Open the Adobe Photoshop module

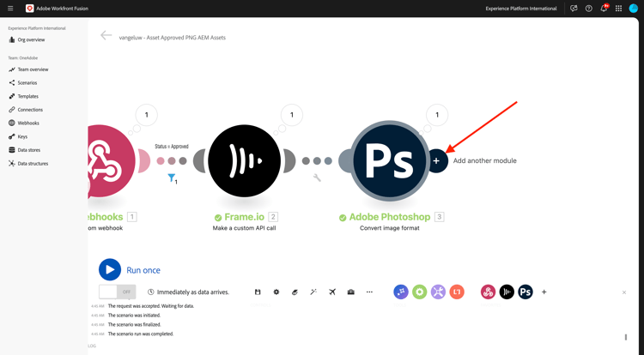pos(389,160)
